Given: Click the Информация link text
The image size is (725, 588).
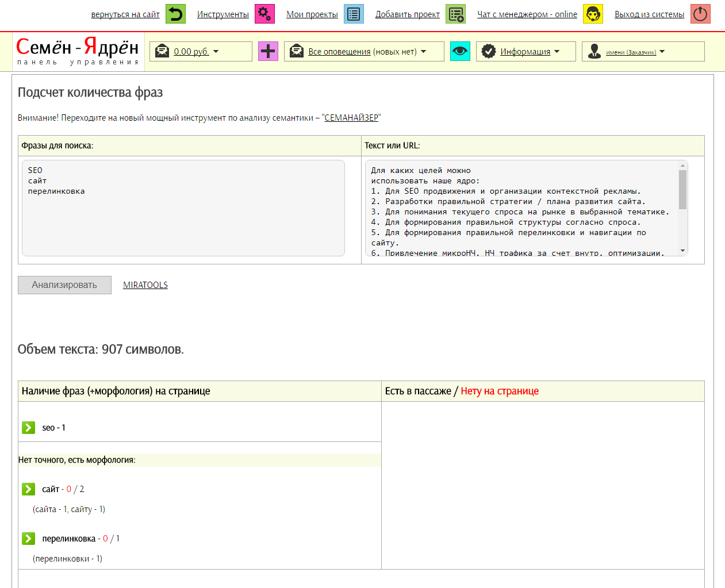Looking at the screenshot, I should tap(525, 52).
